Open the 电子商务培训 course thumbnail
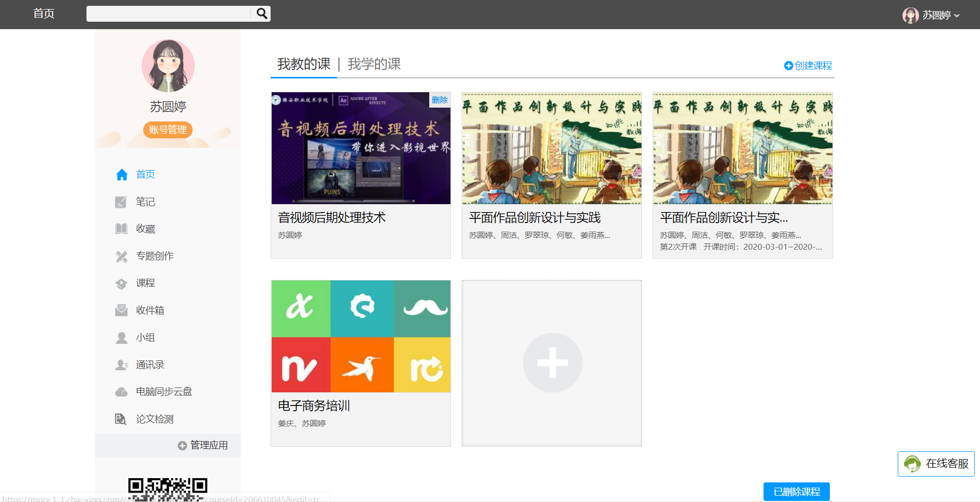The width and height of the screenshot is (980, 502). (361, 336)
